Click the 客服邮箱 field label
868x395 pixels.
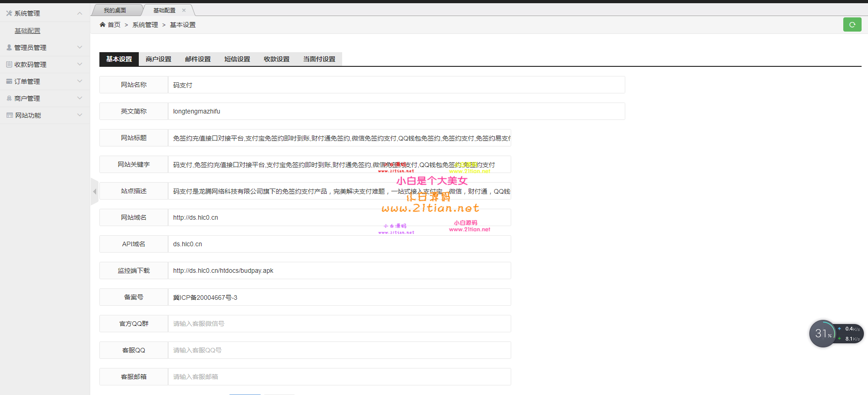(134, 377)
